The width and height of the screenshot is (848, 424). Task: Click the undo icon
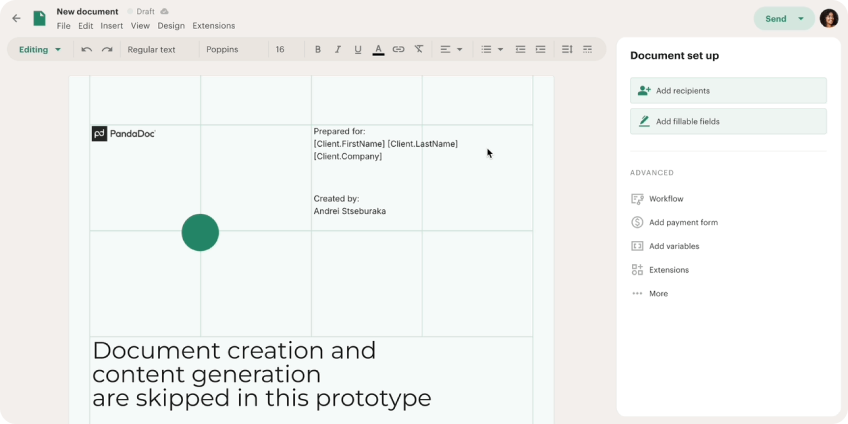coord(87,49)
